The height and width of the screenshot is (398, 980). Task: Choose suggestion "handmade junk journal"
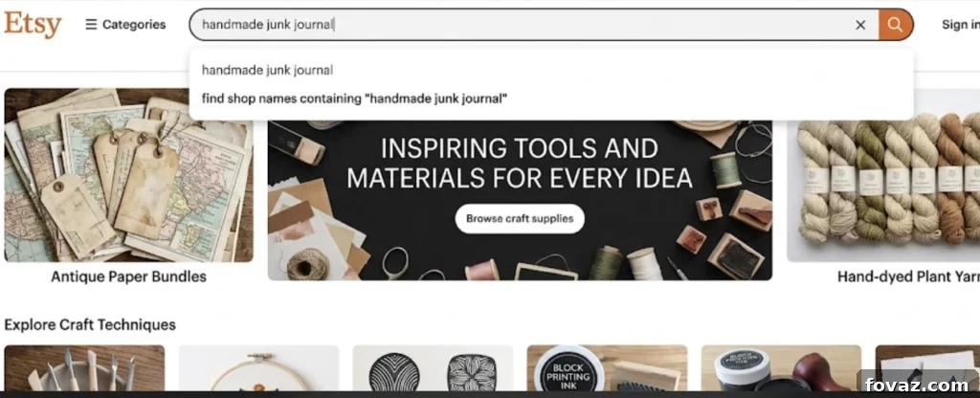click(x=551, y=70)
